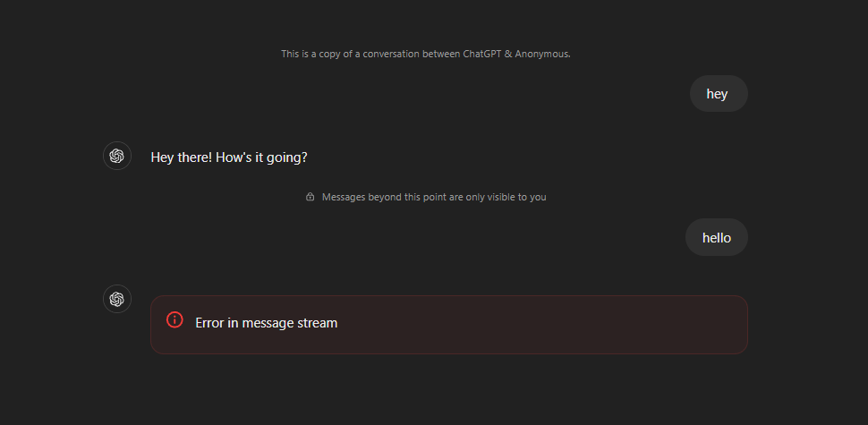The image size is (868, 425).
Task: Click the 'Hey there! How's it going?' reply
Action: pos(228,157)
